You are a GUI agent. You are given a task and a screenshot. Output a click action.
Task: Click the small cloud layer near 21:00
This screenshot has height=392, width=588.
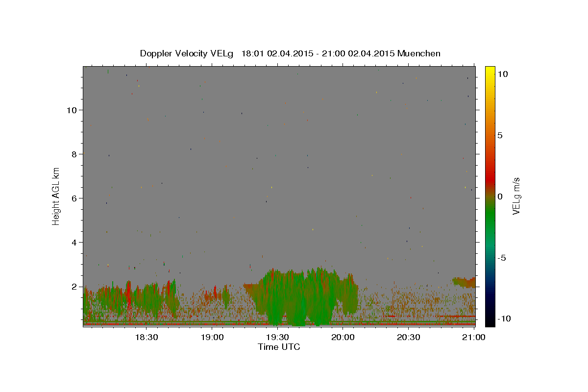pos(464,282)
